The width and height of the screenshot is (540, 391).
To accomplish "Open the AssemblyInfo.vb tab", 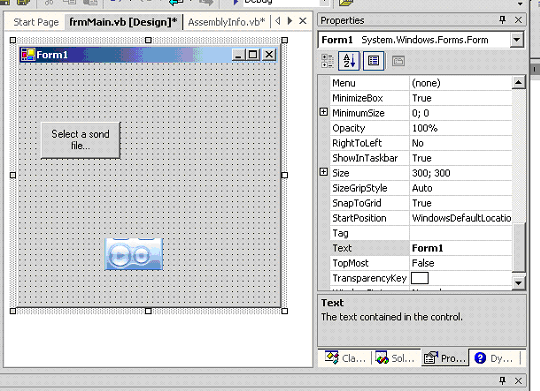I will (x=226, y=22).
